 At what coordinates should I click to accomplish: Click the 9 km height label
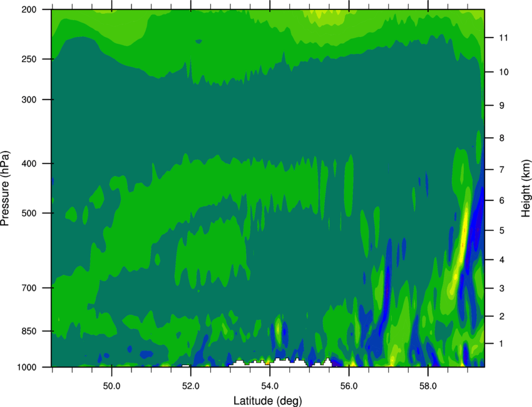tap(502, 106)
